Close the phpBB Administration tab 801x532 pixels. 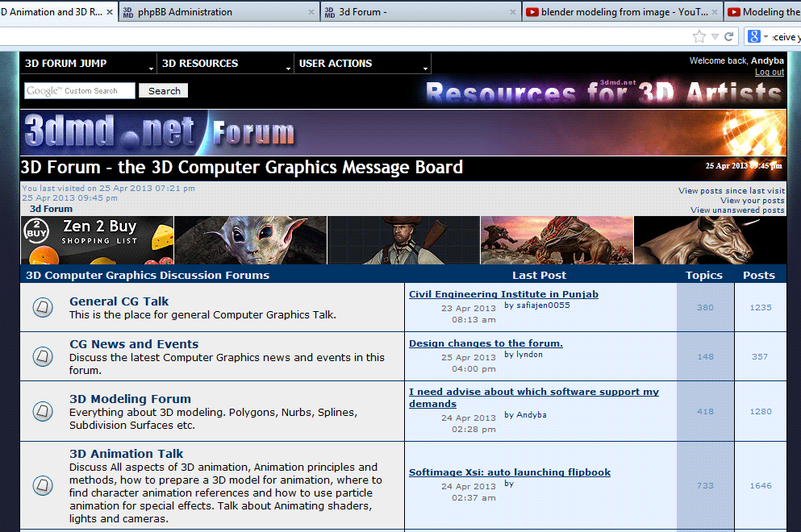coord(311,12)
